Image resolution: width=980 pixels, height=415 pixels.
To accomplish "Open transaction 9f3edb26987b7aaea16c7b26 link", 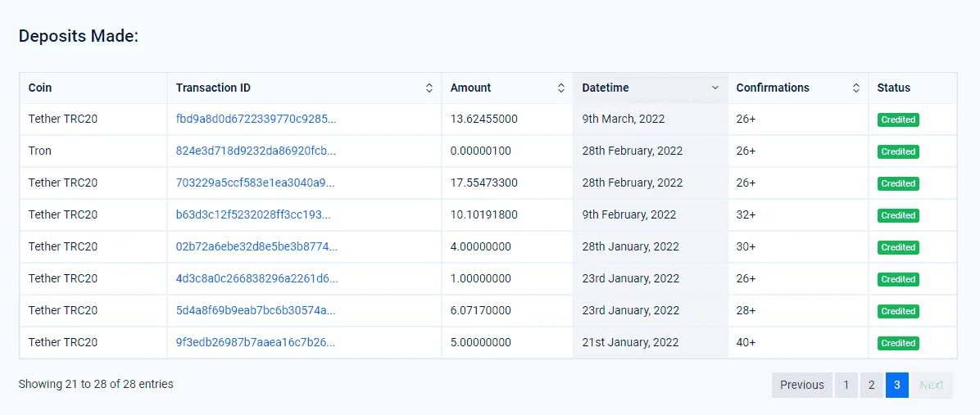I will pos(255,342).
